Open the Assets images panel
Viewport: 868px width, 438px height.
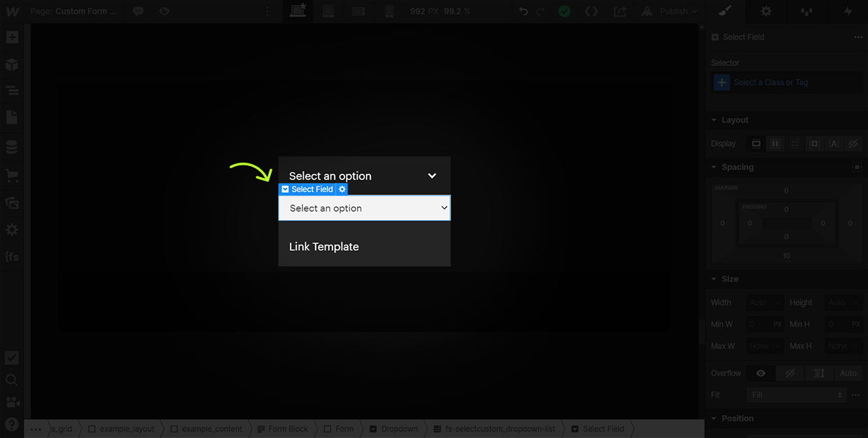click(x=12, y=203)
